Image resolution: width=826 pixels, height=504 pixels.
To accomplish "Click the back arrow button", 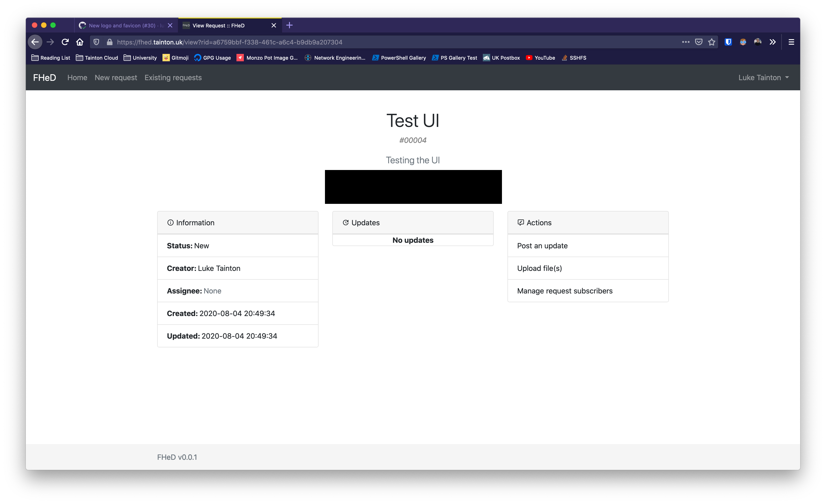I will point(35,42).
